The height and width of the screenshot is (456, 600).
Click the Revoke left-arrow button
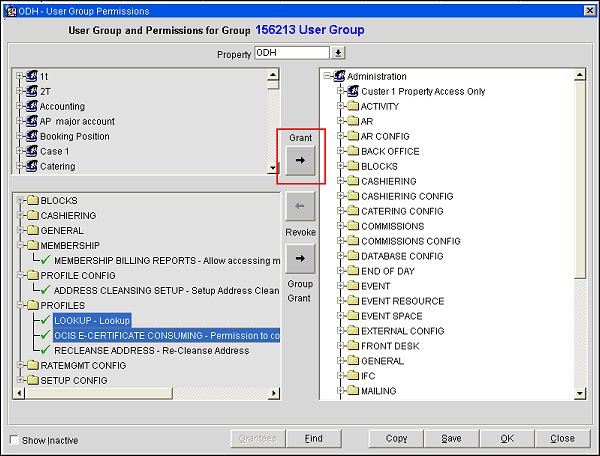pos(300,208)
